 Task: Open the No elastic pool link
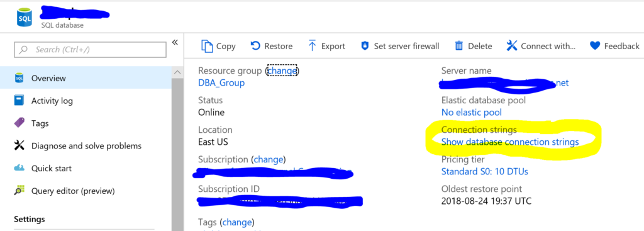tap(472, 112)
